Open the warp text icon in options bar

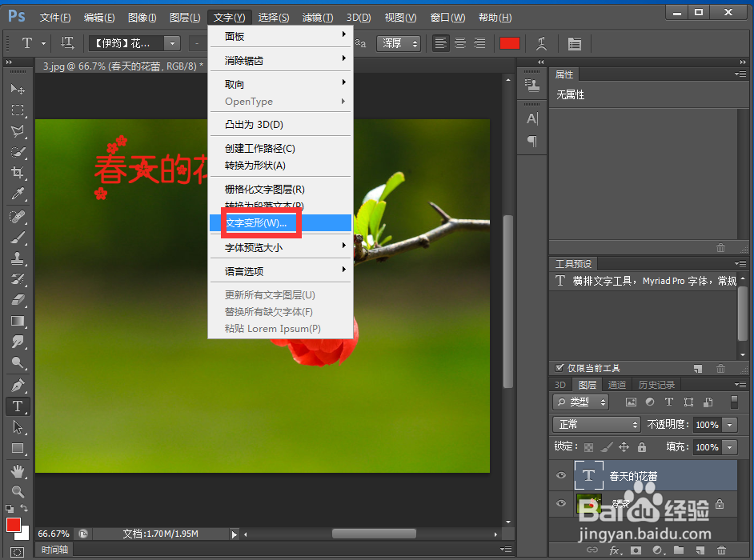[541, 43]
